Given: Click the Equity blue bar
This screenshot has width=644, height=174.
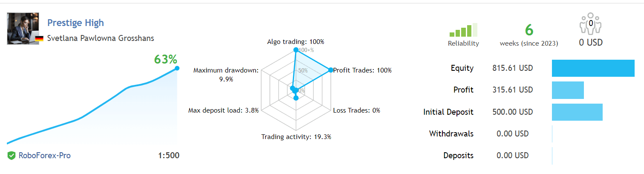Looking at the screenshot, I should point(593,68).
